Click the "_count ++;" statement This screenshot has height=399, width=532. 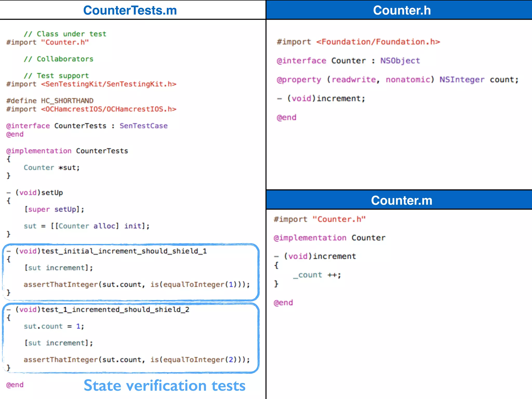[x=317, y=275]
